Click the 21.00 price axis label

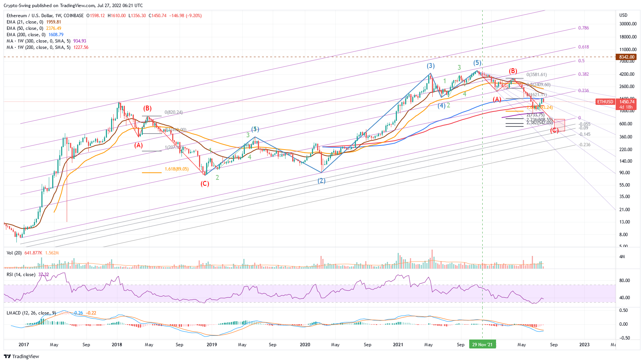625,210
